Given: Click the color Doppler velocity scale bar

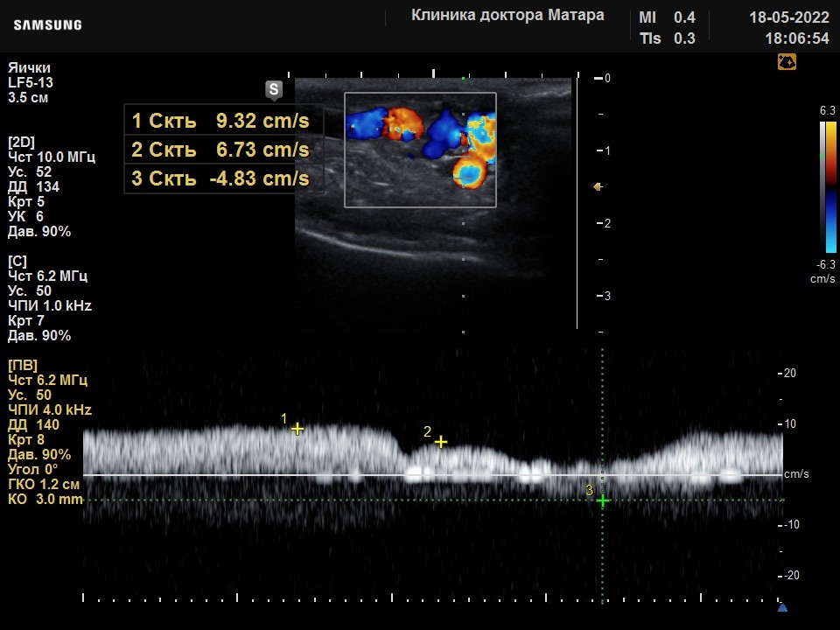Looking at the screenshot, I should click(x=829, y=187).
